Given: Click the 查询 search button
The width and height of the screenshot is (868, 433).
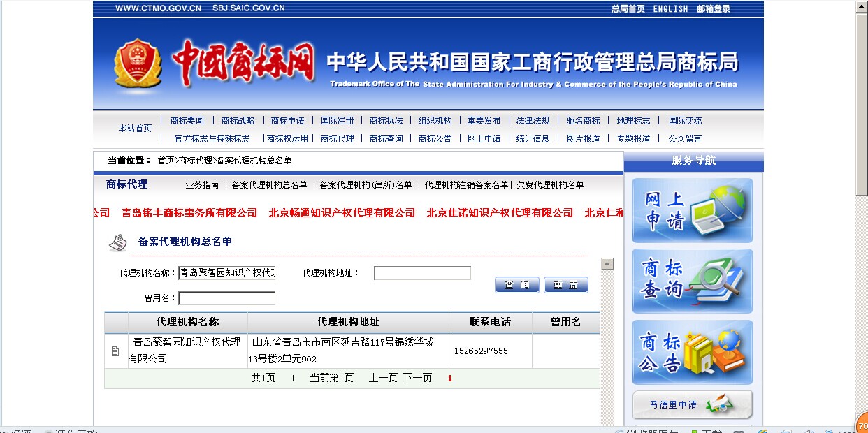Looking at the screenshot, I should 517,285.
